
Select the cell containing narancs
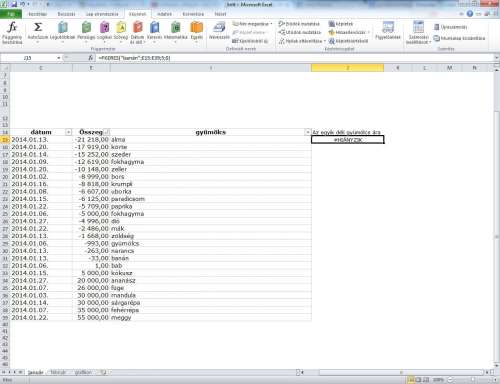click(211, 251)
